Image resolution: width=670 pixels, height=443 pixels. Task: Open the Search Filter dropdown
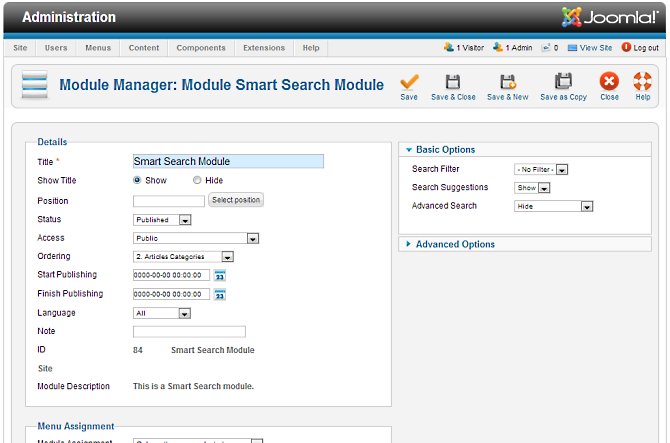pyautogui.click(x=541, y=170)
